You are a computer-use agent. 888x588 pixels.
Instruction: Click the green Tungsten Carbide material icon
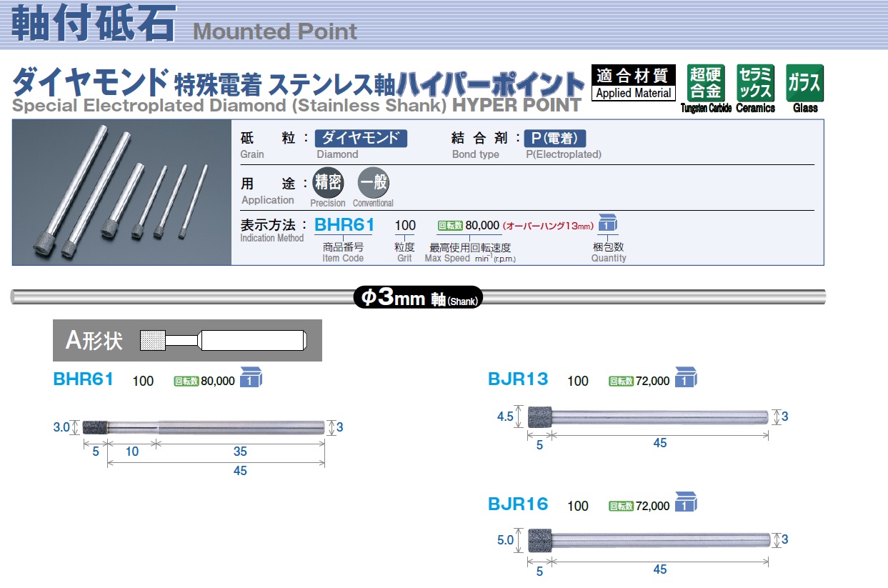(x=705, y=83)
